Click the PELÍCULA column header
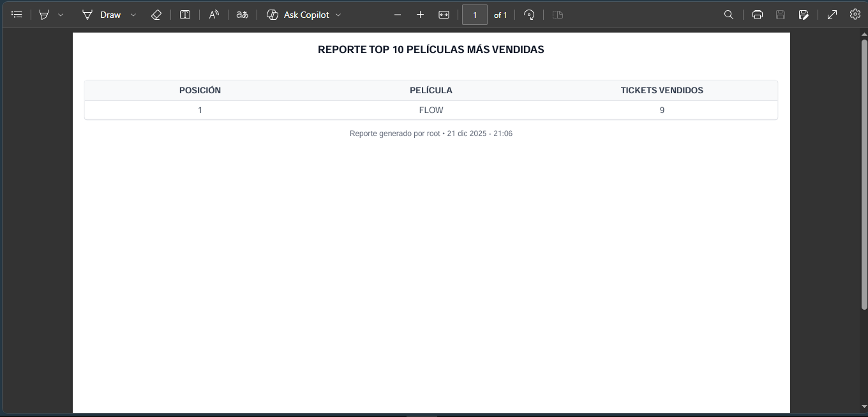 (431, 90)
